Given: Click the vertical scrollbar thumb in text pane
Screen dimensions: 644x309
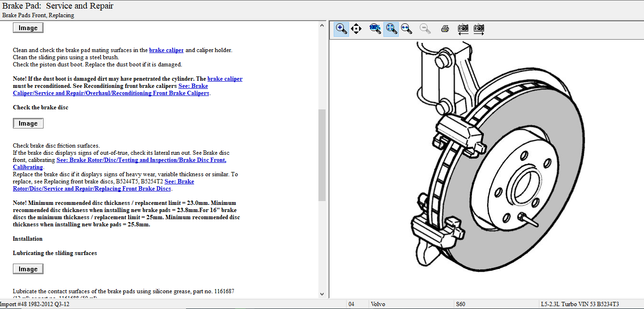Looking at the screenshot, I should (x=322, y=154).
